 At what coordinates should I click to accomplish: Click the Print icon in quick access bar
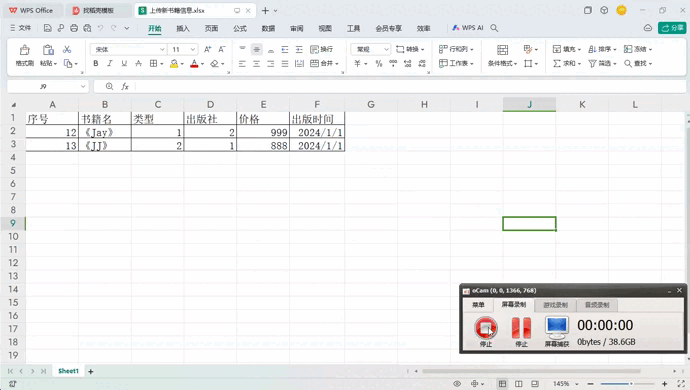(x=74, y=28)
